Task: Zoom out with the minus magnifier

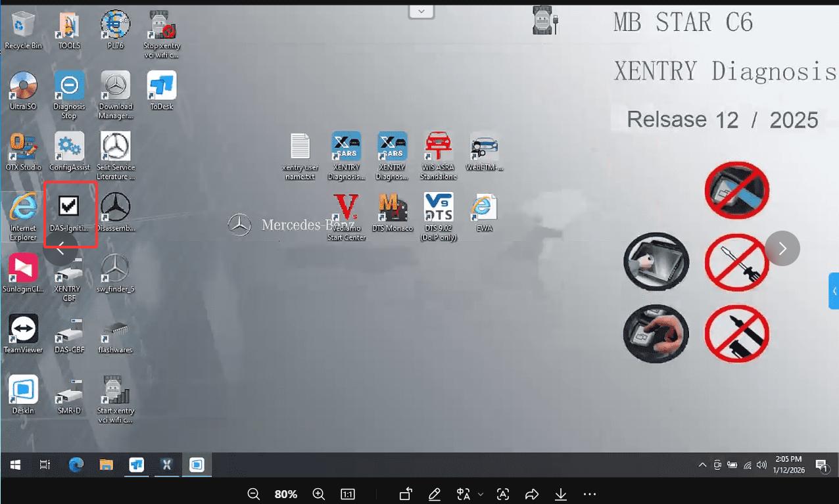Action: (x=254, y=494)
